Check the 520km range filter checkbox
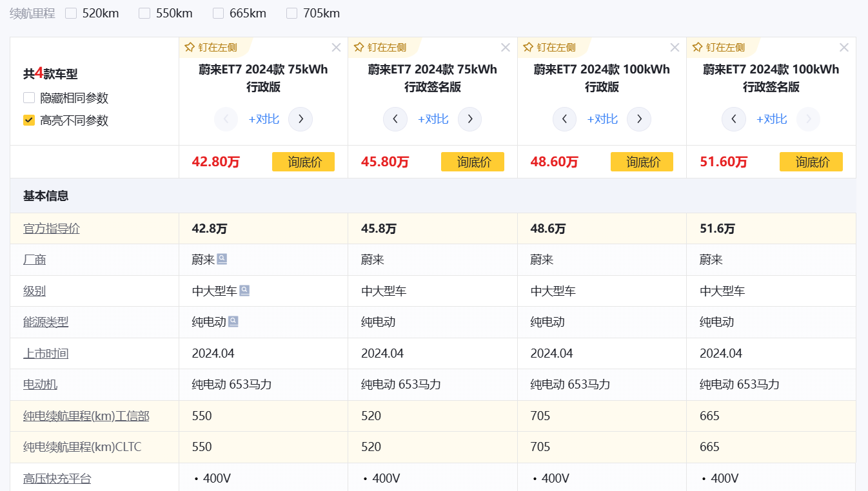The image size is (868, 491). point(71,14)
